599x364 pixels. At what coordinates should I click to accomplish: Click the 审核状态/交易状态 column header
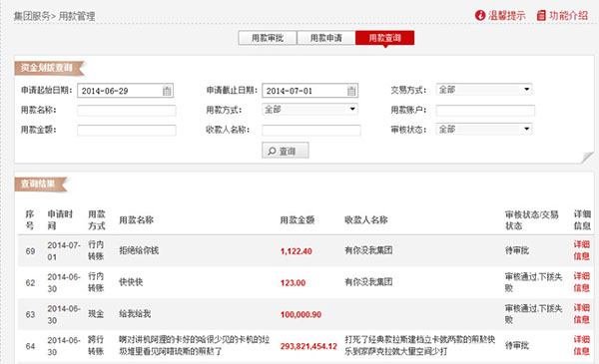point(532,219)
